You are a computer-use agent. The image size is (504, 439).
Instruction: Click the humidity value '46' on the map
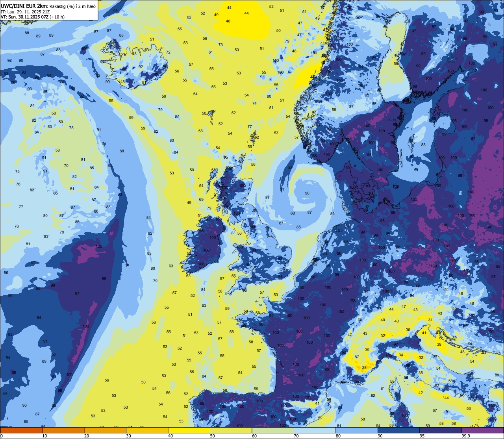click(x=228, y=21)
